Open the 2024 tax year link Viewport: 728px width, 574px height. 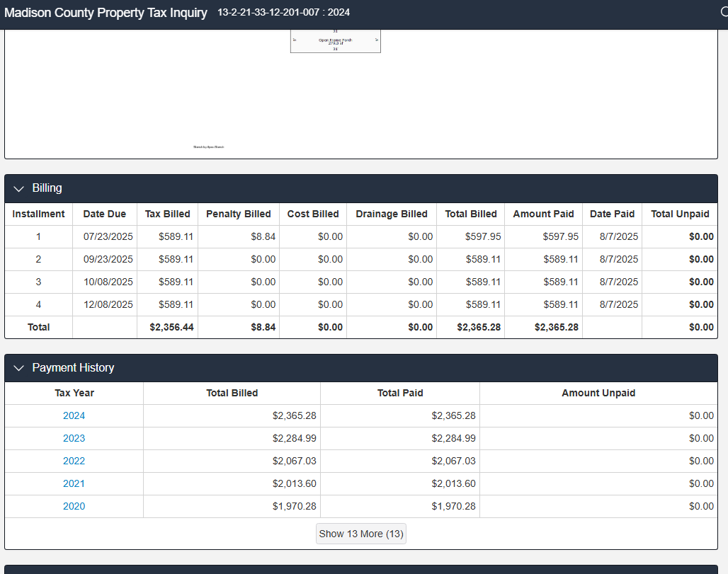(74, 415)
